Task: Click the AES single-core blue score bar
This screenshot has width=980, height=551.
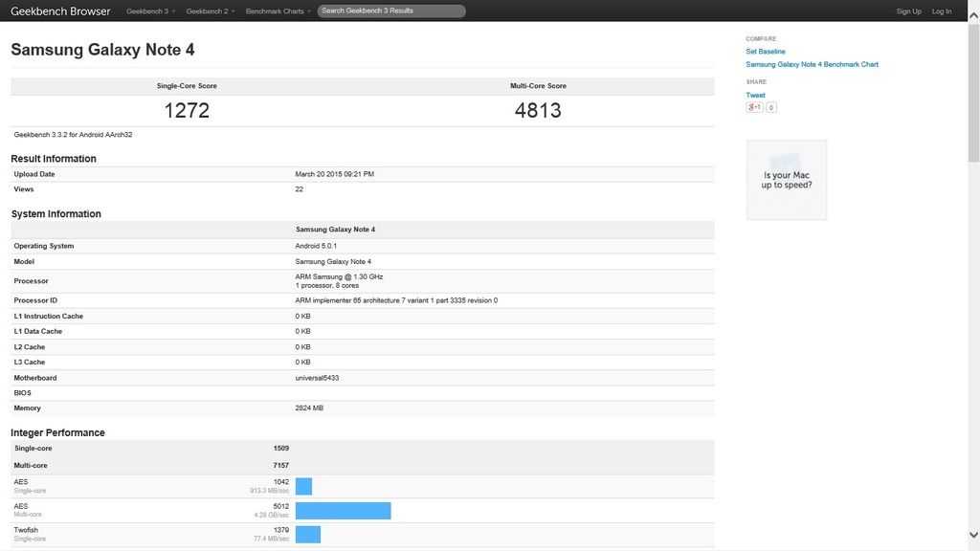Action: click(x=303, y=486)
